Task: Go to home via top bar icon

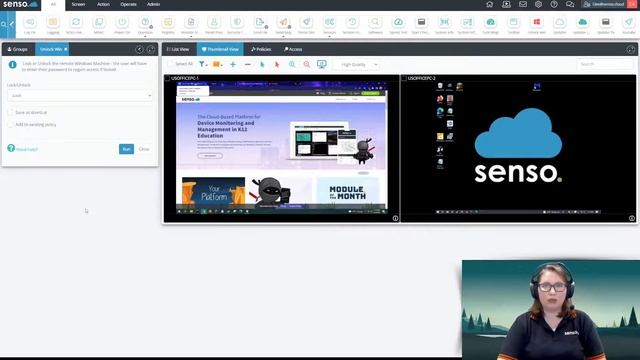Action: [x=489, y=4]
